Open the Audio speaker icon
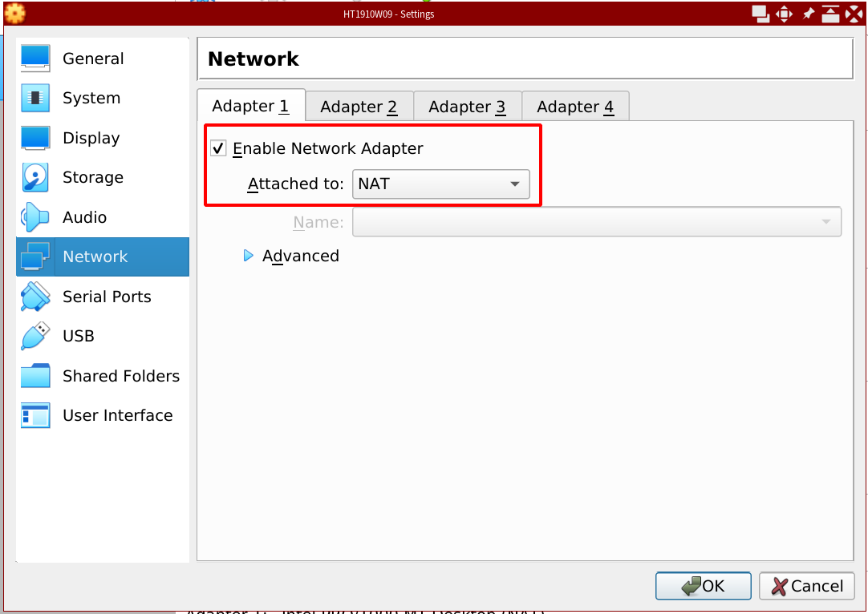The width and height of the screenshot is (868, 614). (x=35, y=217)
